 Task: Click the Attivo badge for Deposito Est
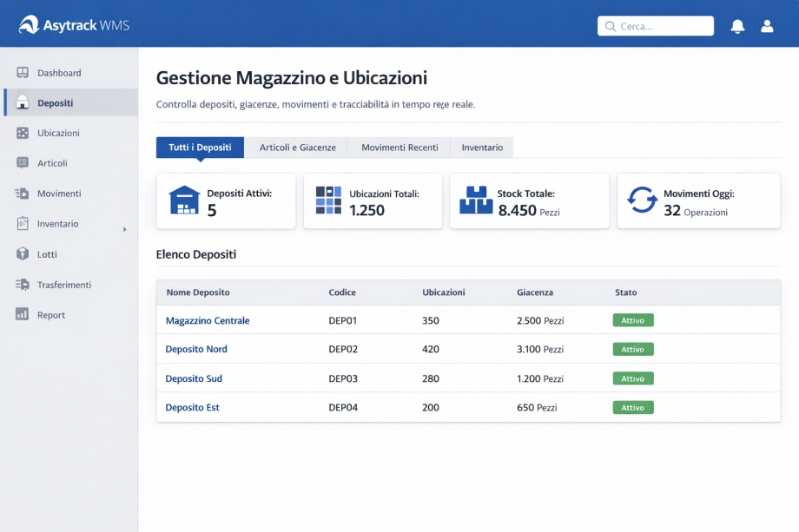click(633, 408)
